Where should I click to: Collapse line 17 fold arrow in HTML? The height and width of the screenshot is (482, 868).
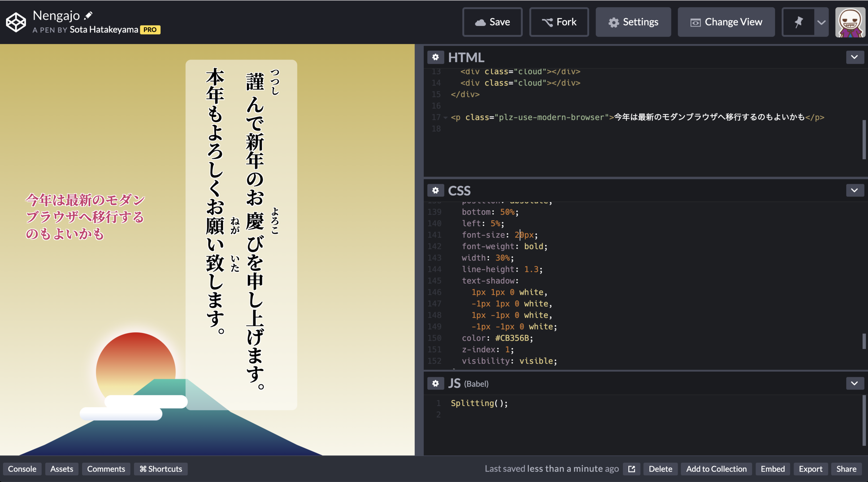coord(445,117)
